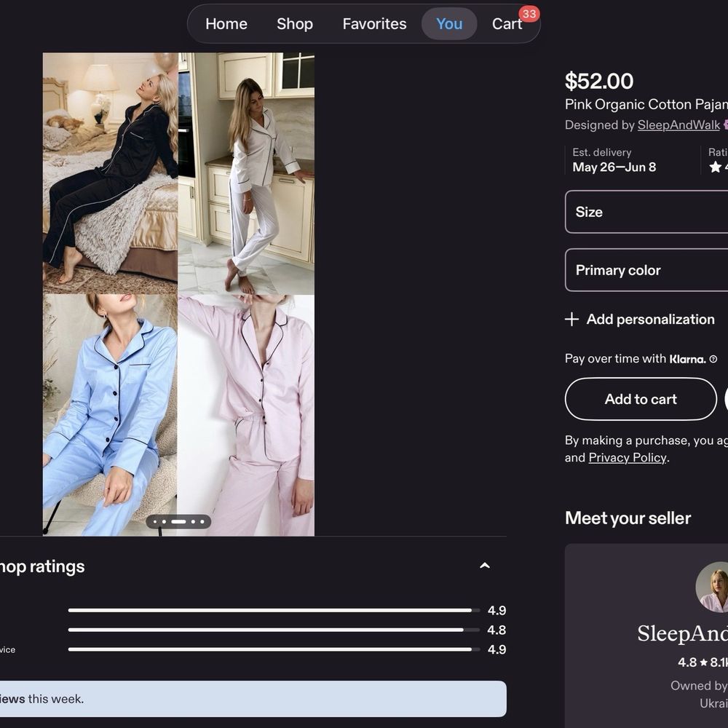
Task: Expand Add personalization
Action: click(x=640, y=320)
